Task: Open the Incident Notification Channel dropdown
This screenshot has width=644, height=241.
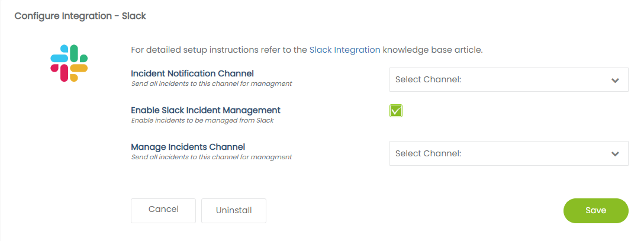Action: 508,80
